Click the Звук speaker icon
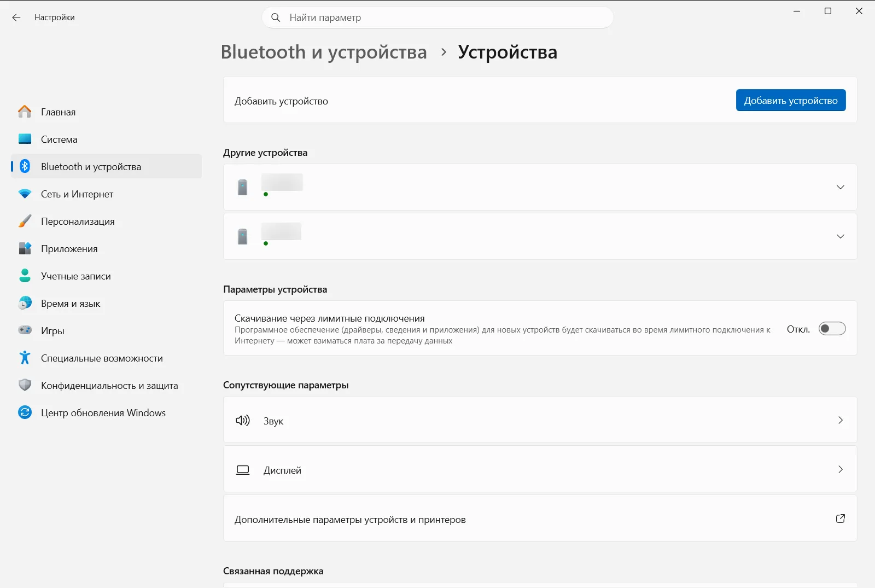The image size is (875, 588). [243, 421]
